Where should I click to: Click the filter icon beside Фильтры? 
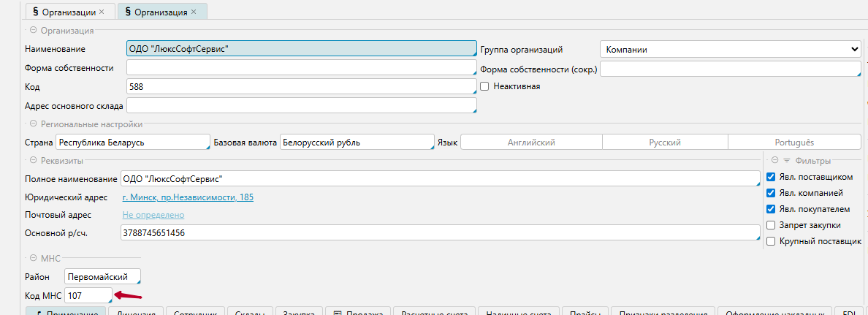(x=787, y=161)
